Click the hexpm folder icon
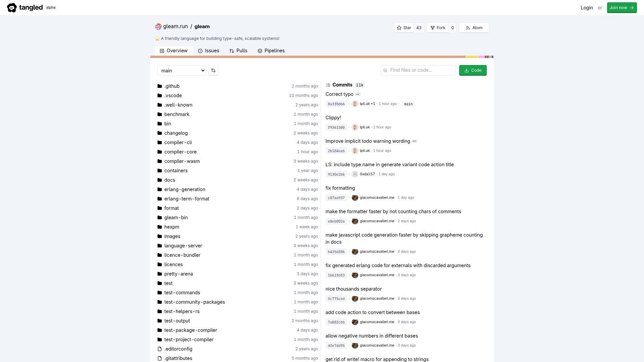Viewport: 644px width, 362px height. point(160,227)
